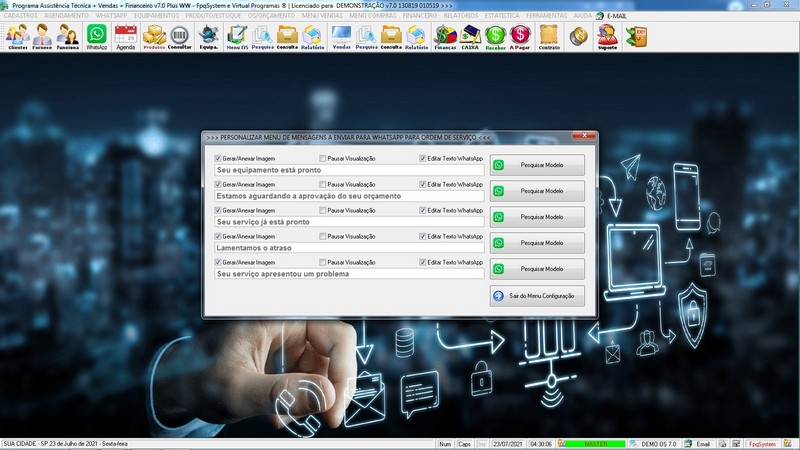
Task: Toggle Editar Texto WhatsApp for 'Lamentamos o atraso'
Action: 422,236
